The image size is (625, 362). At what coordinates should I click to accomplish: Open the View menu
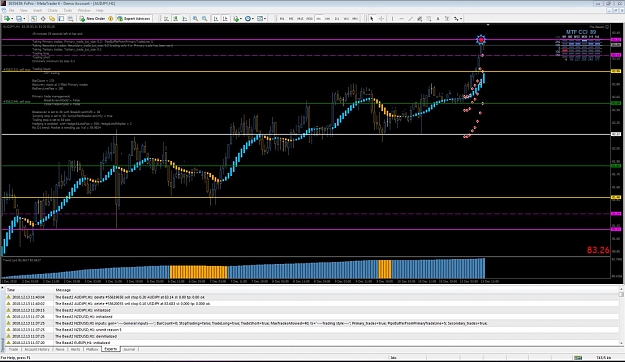coord(24,10)
